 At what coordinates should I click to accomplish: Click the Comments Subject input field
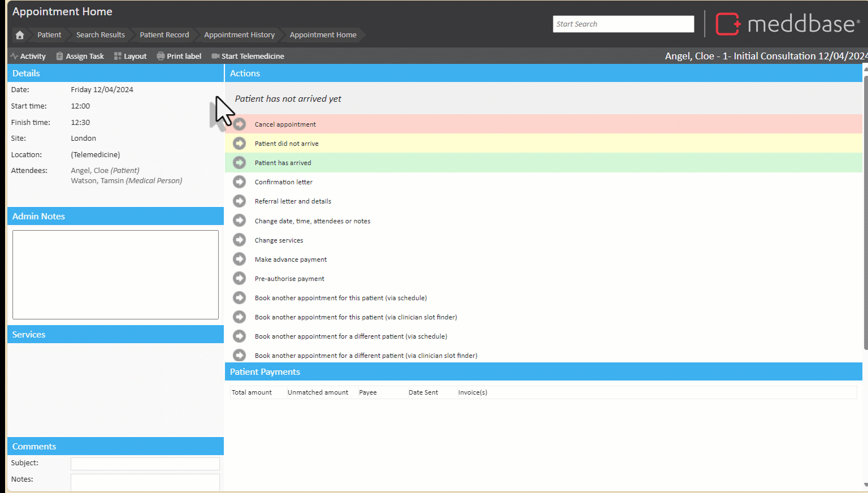point(145,464)
